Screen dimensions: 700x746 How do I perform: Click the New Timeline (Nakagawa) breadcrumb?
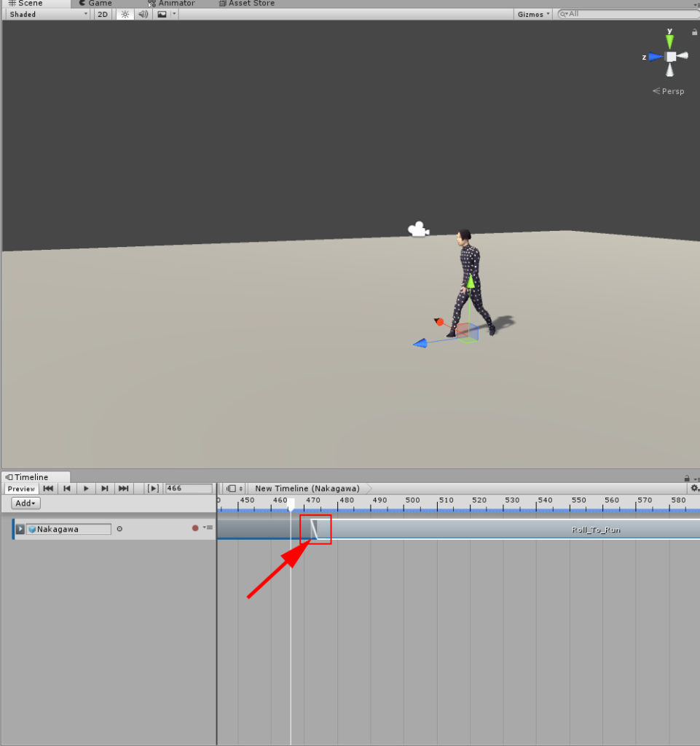click(307, 488)
